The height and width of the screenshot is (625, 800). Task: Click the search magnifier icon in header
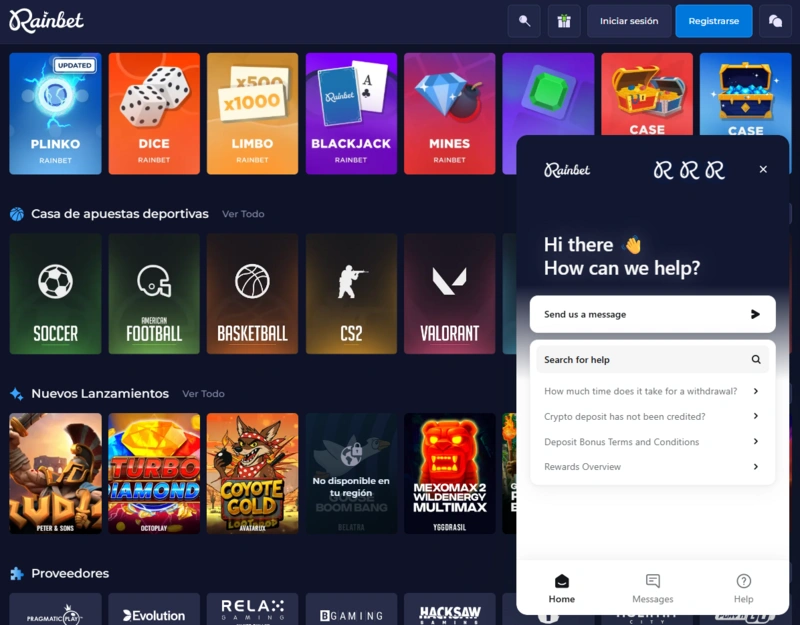coord(523,21)
